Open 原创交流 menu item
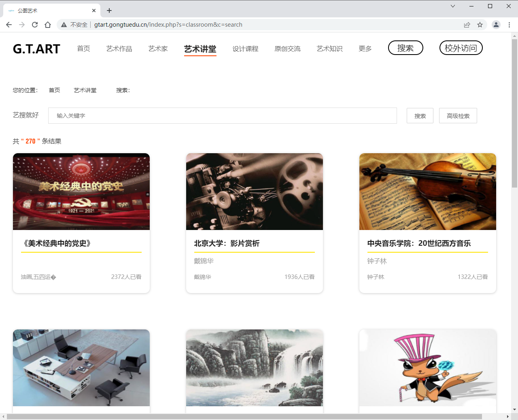Viewport: 518px width, 420px height. 287,49
